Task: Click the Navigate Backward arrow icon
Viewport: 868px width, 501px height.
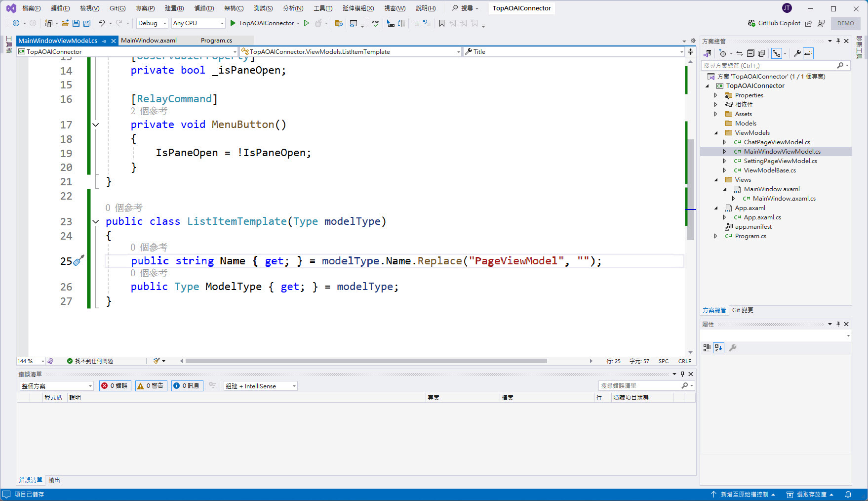Action: (x=16, y=23)
